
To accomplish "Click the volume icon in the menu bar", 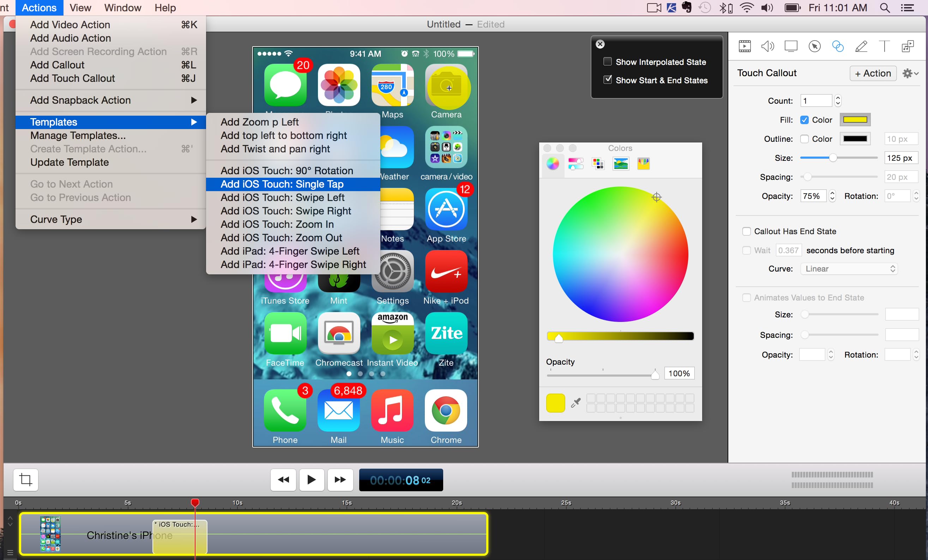I will pyautogui.click(x=767, y=8).
